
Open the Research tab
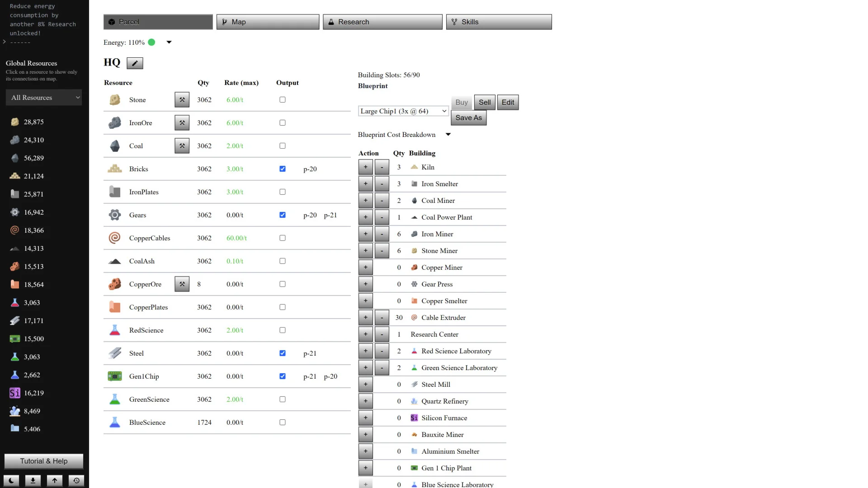pyautogui.click(x=382, y=22)
